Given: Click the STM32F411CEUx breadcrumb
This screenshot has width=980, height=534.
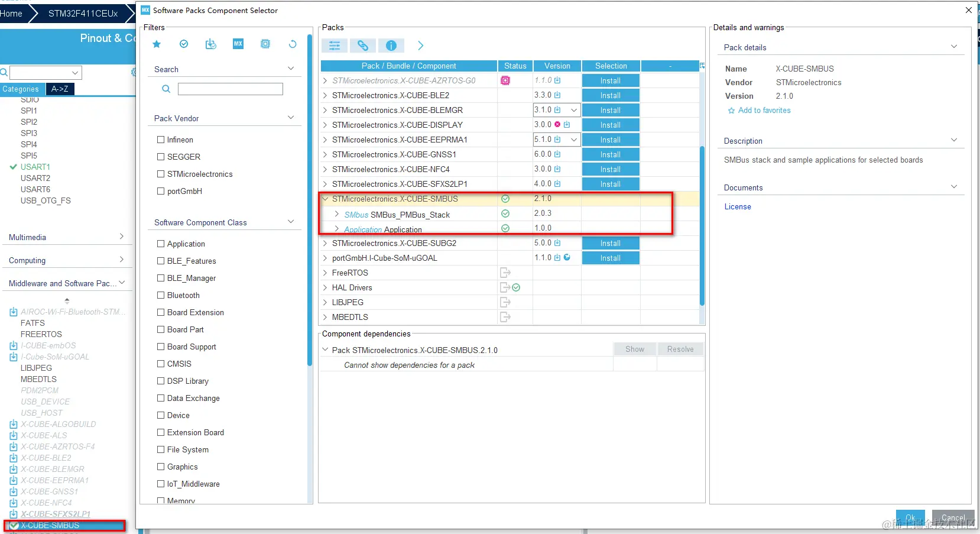Looking at the screenshot, I should (83, 14).
